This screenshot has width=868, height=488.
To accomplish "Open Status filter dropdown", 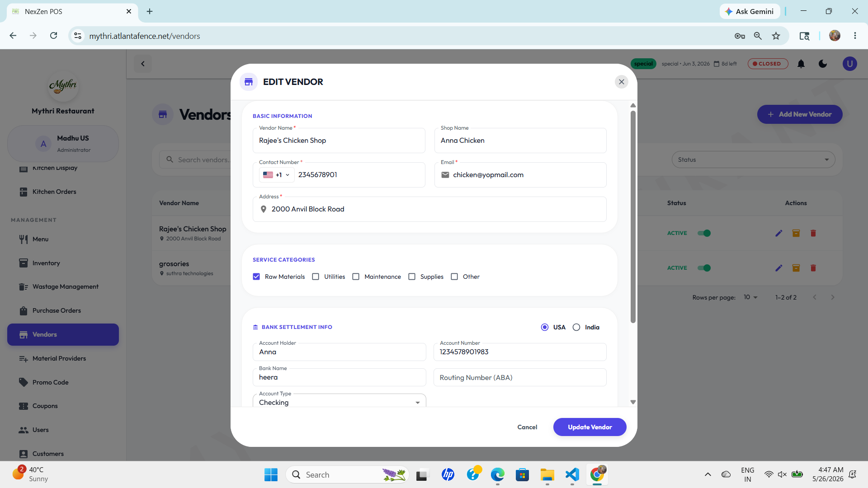I will 753,160.
